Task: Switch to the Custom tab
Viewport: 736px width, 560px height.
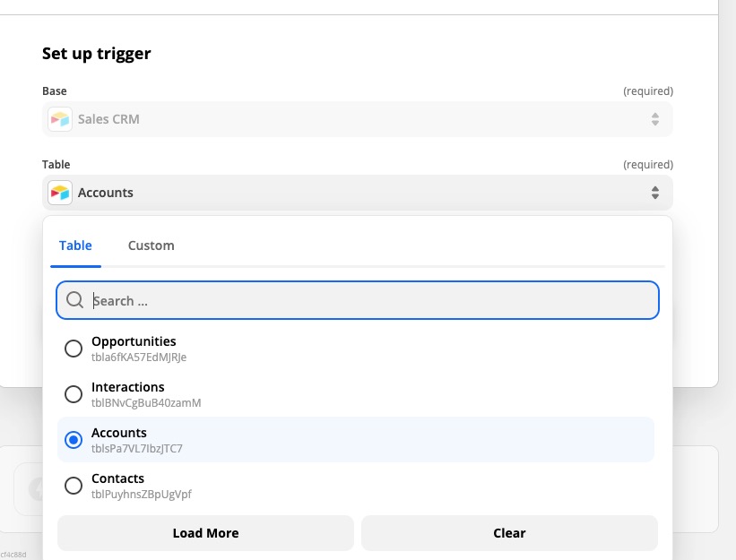Action: pyautogui.click(x=152, y=246)
